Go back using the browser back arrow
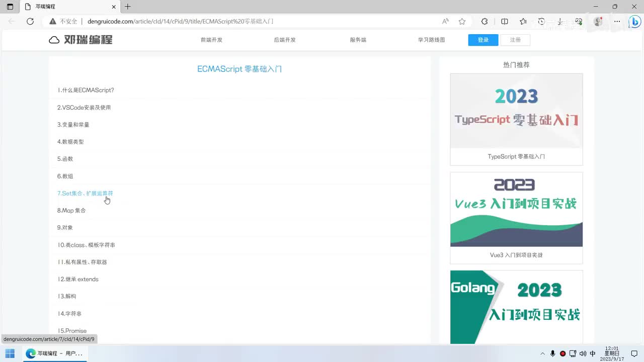The width and height of the screenshot is (644, 362). (12, 22)
